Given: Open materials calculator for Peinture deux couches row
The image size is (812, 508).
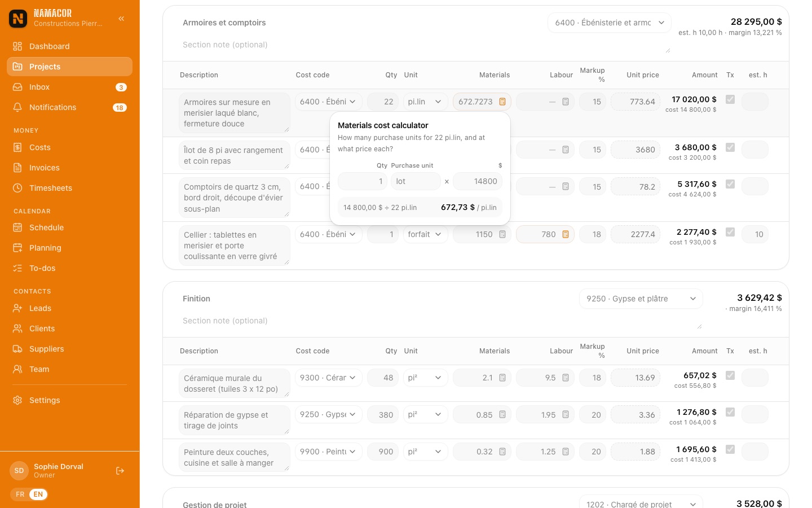Looking at the screenshot, I should pyautogui.click(x=502, y=452).
